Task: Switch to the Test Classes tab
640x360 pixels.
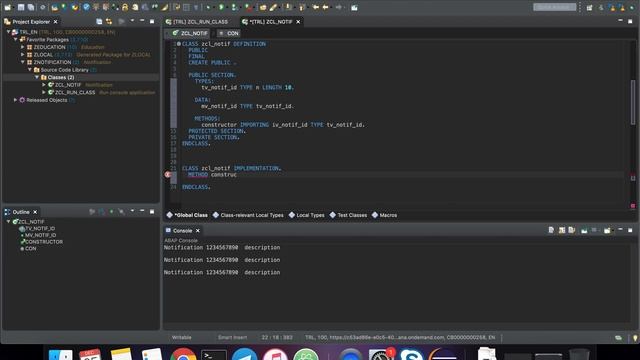Action: (348, 215)
